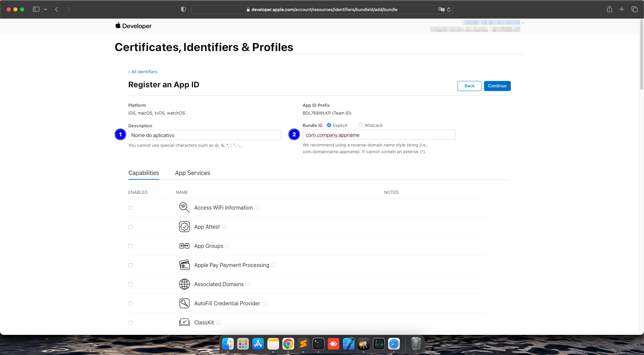Click the Continue button
The image size is (644, 355).
tap(497, 86)
